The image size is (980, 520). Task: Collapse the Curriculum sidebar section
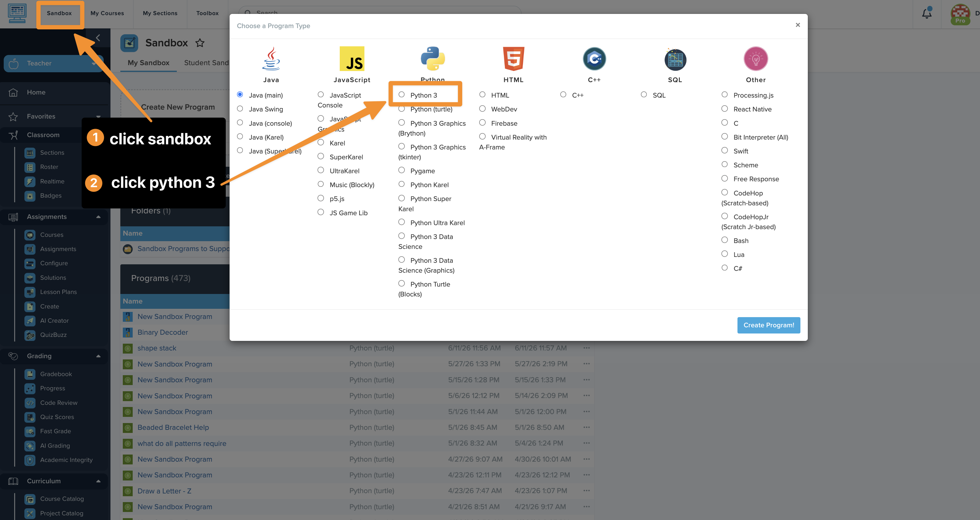[x=98, y=481]
